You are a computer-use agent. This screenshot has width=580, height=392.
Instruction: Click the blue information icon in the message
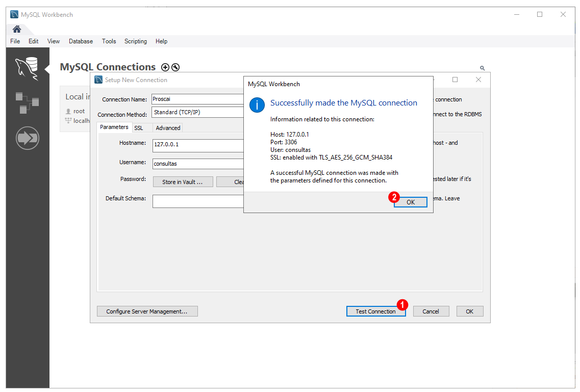pyautogui.click(x=257, y=105)
